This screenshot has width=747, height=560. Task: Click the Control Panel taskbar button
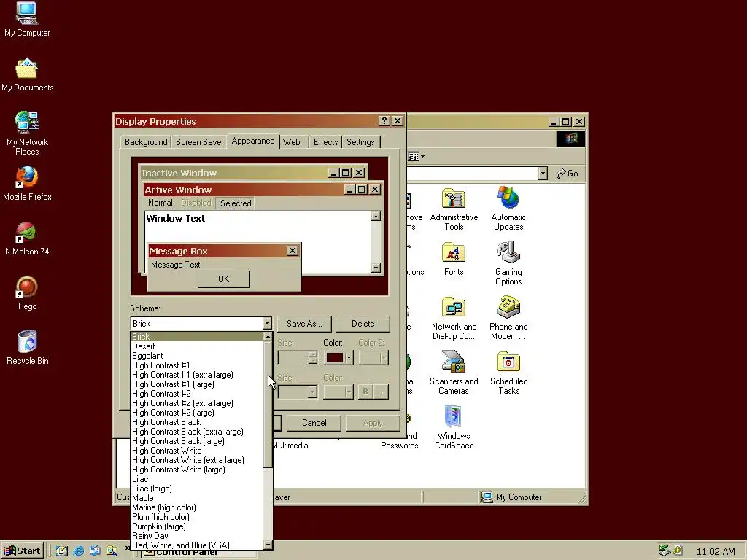click(200, 553)
